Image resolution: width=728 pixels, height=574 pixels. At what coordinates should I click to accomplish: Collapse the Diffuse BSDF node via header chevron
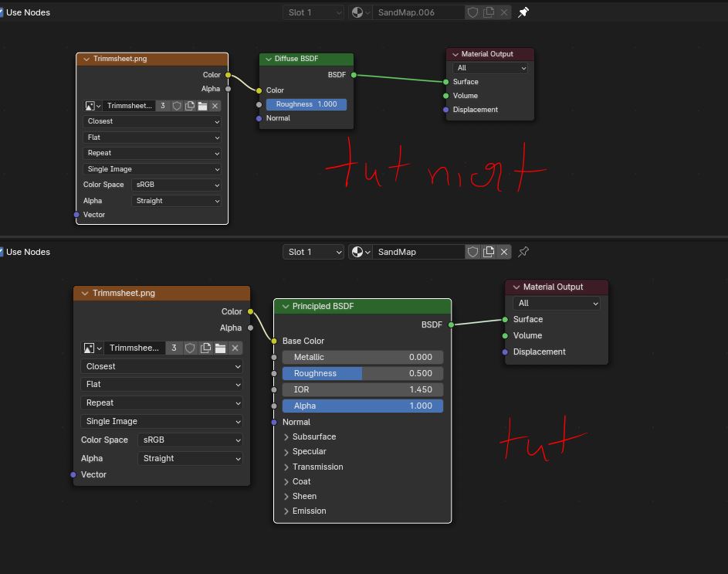click(x=268, y=59)
